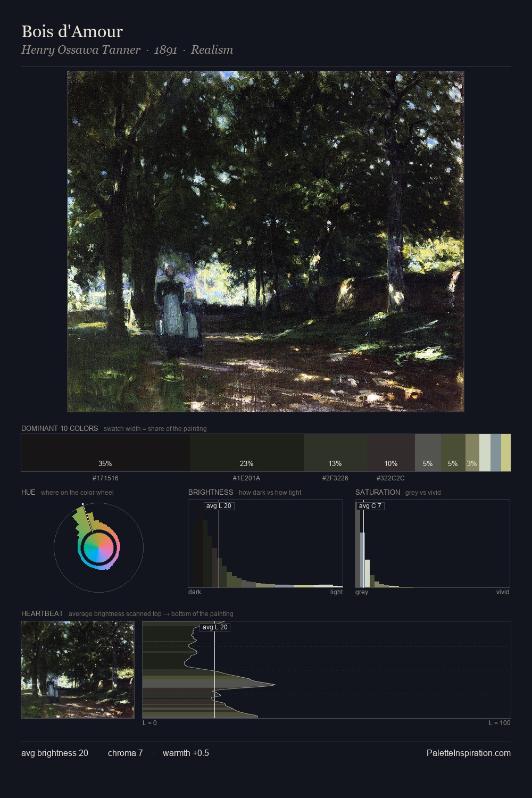
Task: Click the hex code #322C2C
Action: [x=390, y=478]
